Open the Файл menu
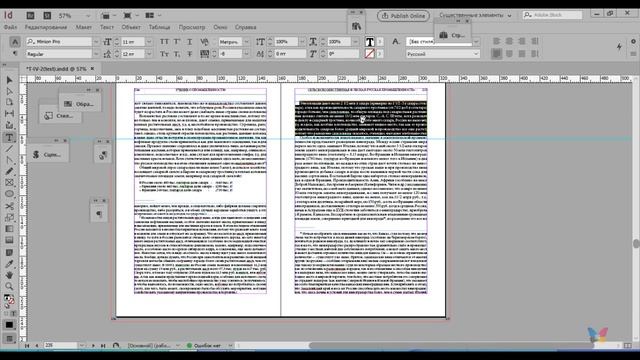The height and width of the screenshot is (360, 640). click(x=11, y=27)
